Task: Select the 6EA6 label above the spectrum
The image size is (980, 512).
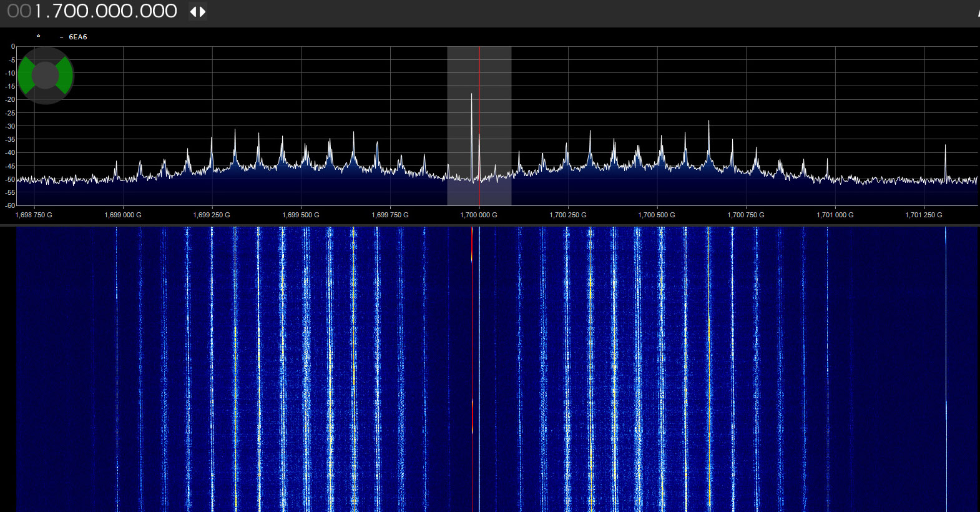Action: coord(77,37)
